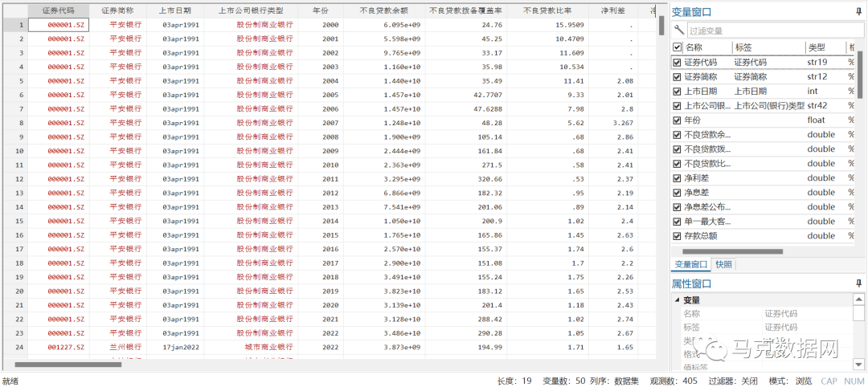868x387 pixels.
Task: Select the 3.267 净利差 cell
Action: pyautogui.click(x=612, y=123)
